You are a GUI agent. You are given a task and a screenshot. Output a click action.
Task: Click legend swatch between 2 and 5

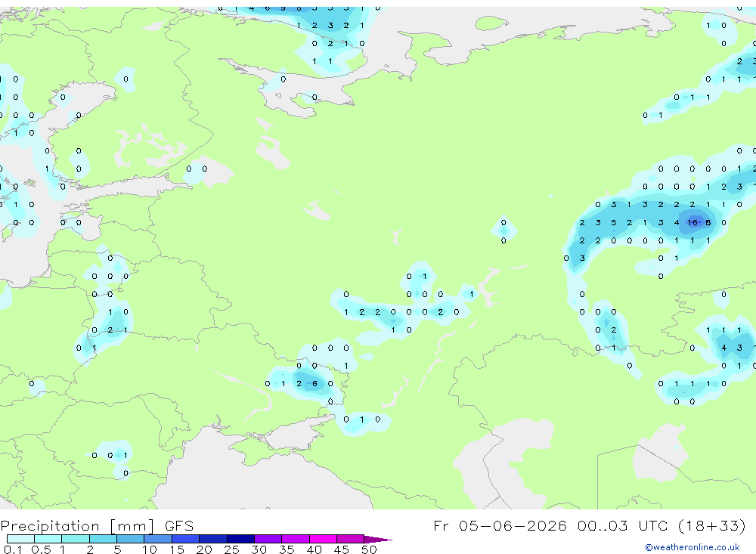click(103, 539)
